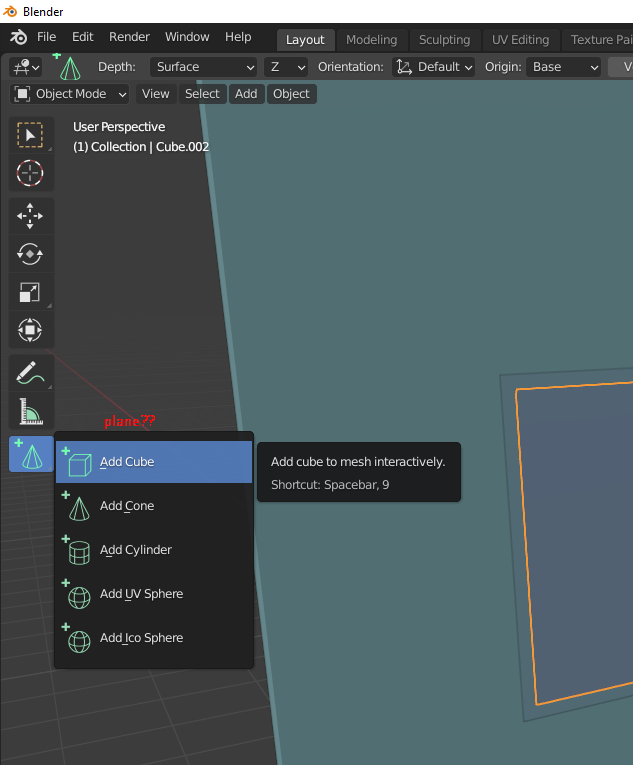Switch to the UV Editing workspace tab
The width and height of the screenshot is (633, 765).
[520, 40]
